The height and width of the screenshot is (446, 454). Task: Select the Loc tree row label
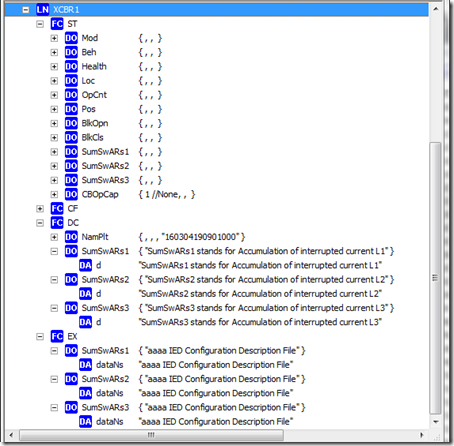pyautogui.click(x=88, y=81)
